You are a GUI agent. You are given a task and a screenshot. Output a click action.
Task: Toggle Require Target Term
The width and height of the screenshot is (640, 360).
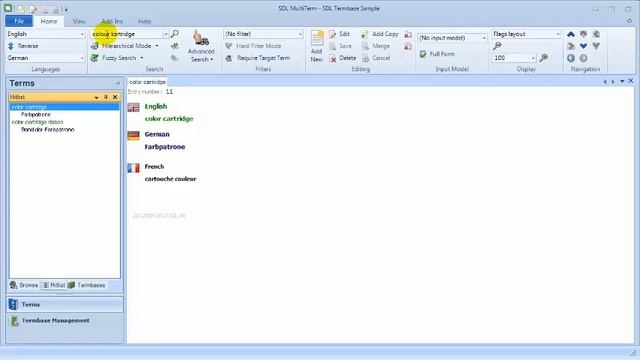click(x=258, y=58)
